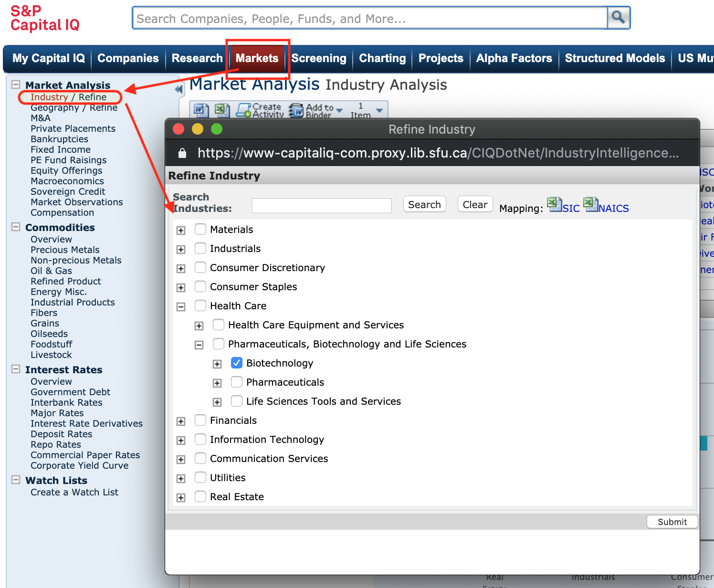Click the Clear button

tap(475, 204)
